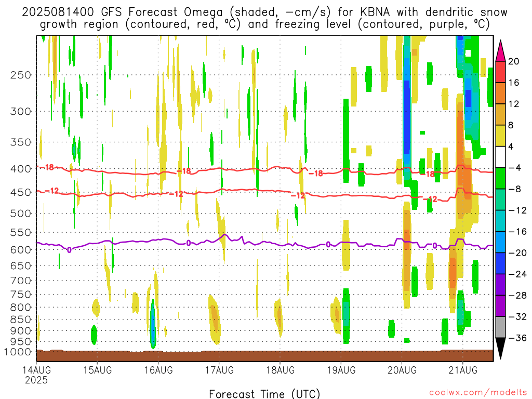Click the 18AUG time axis label
This screenshot has width=532, height=399.
pos(280,370)
